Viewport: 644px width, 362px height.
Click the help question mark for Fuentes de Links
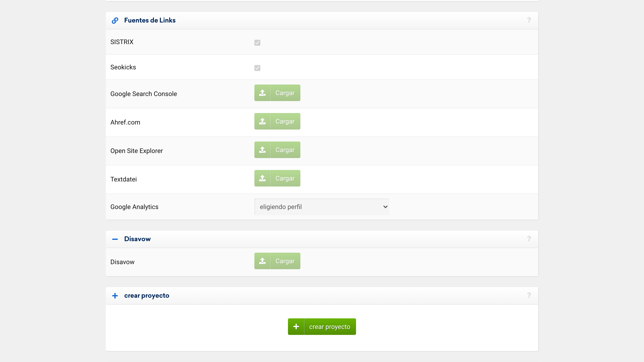(529, 20)
